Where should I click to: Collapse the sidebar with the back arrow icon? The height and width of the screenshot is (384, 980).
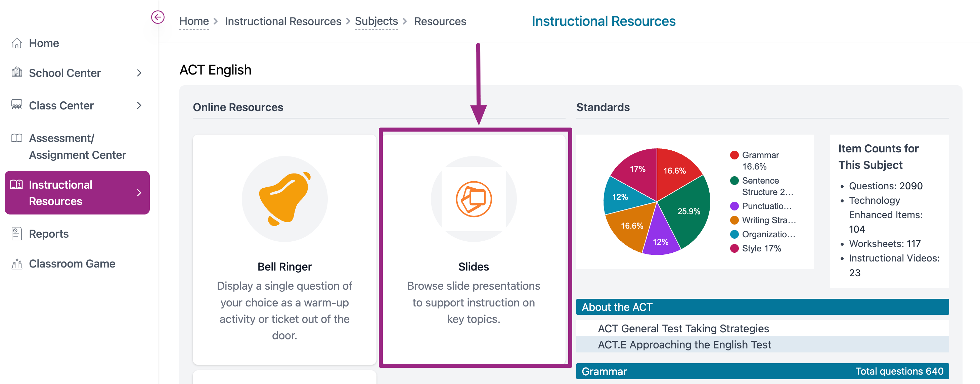(x=158, y=17)
